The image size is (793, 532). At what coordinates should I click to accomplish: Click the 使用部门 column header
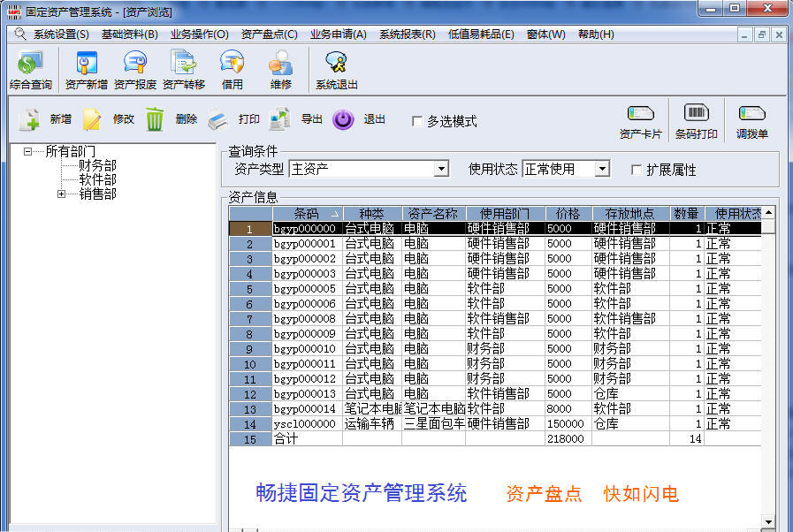coord(505,213)
